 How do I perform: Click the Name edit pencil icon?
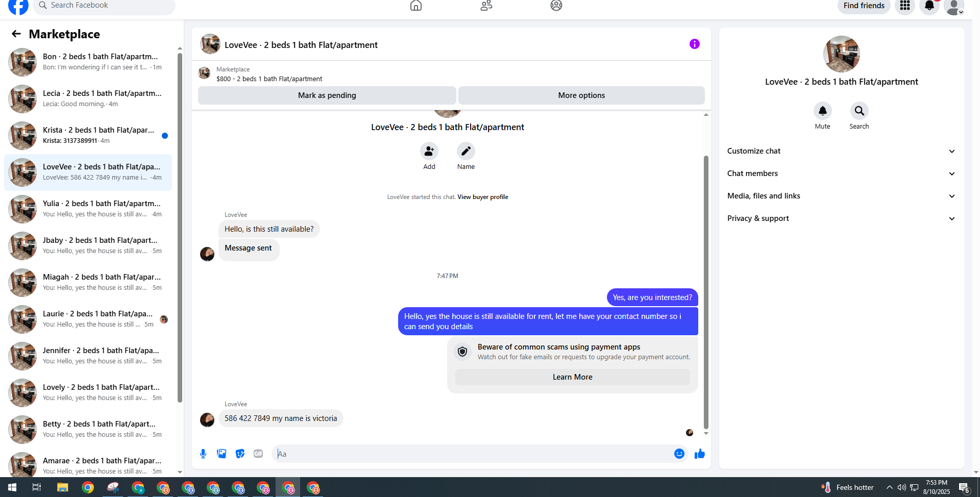(466, 151)
